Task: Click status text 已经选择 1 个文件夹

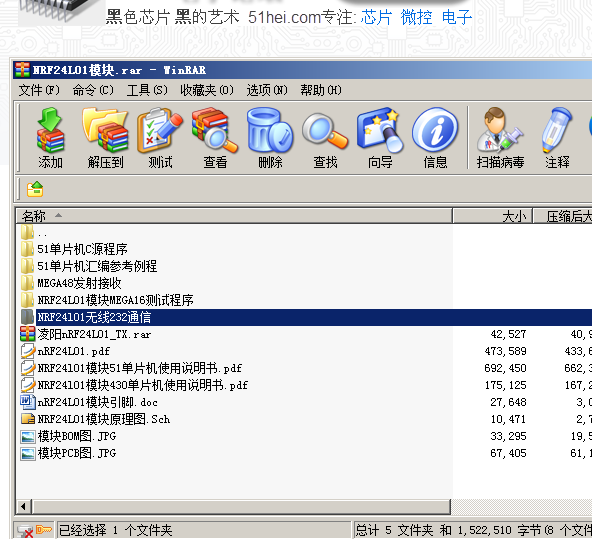Action: tap(116, 530)
